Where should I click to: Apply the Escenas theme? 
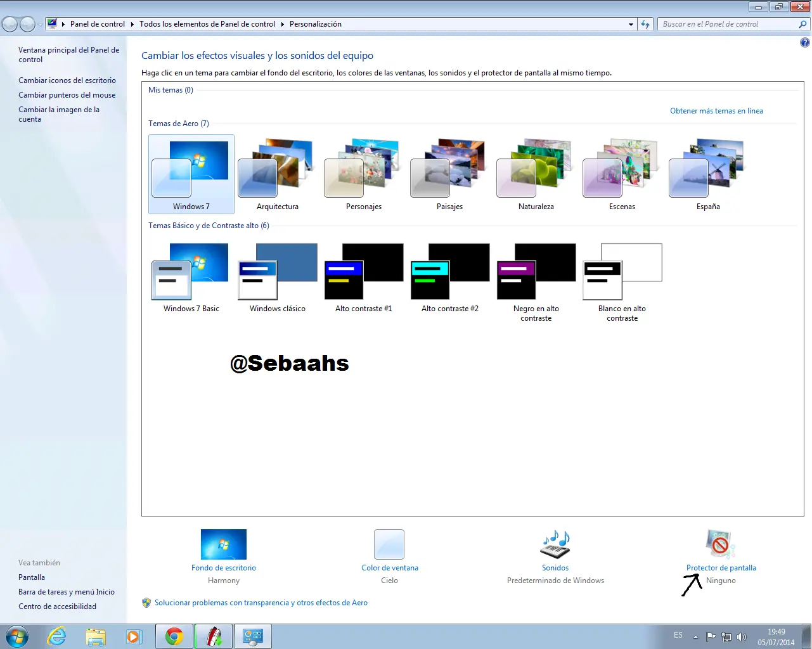click(x=622, y=174)
